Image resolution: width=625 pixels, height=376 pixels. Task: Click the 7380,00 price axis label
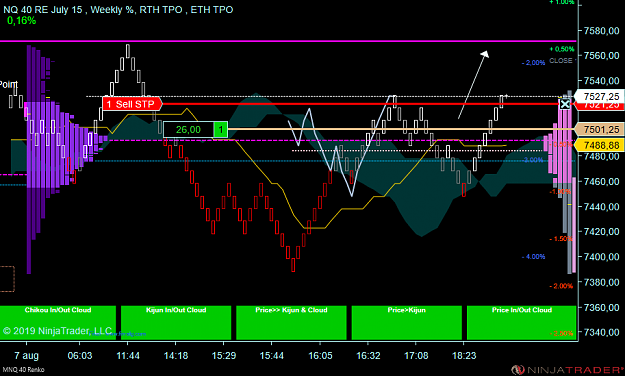tap(601, 282)
